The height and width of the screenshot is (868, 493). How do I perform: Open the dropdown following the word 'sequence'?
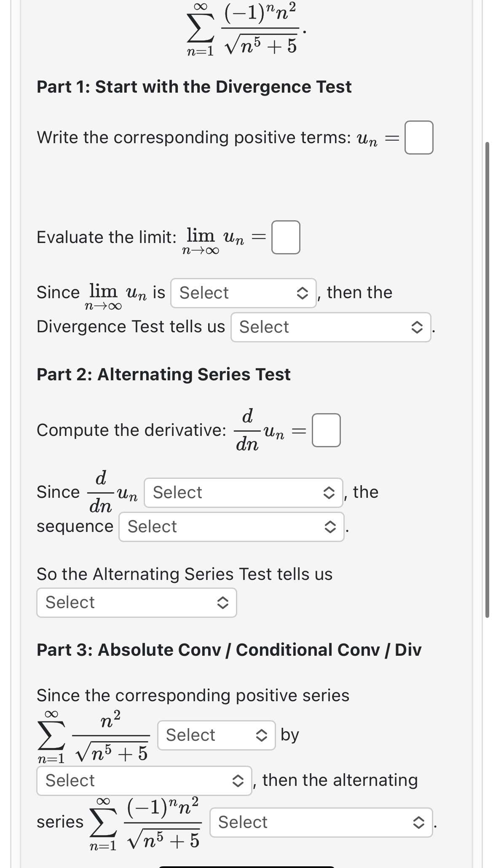[x=231, y=527]
